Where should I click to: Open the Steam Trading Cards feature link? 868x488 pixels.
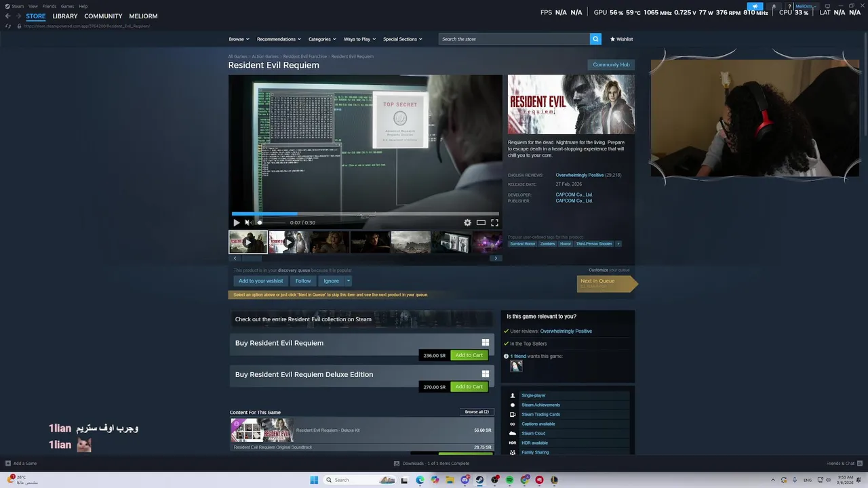(540, 414)
